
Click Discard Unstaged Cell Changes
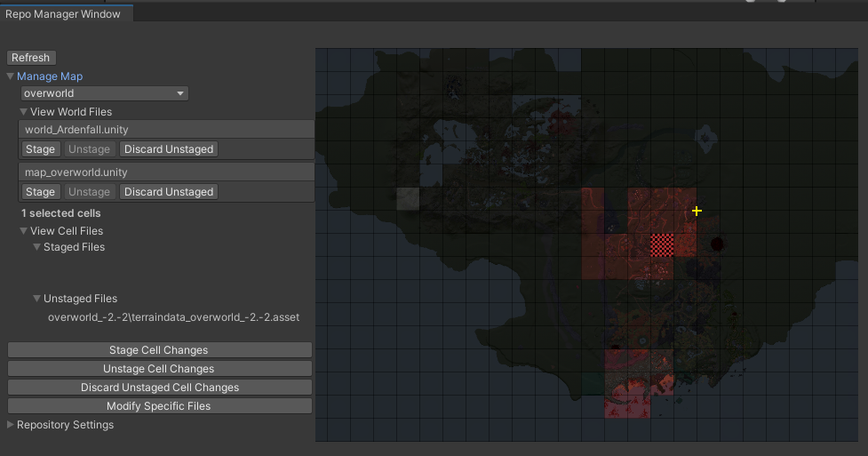pyautogui.click(x=160, y=388)
